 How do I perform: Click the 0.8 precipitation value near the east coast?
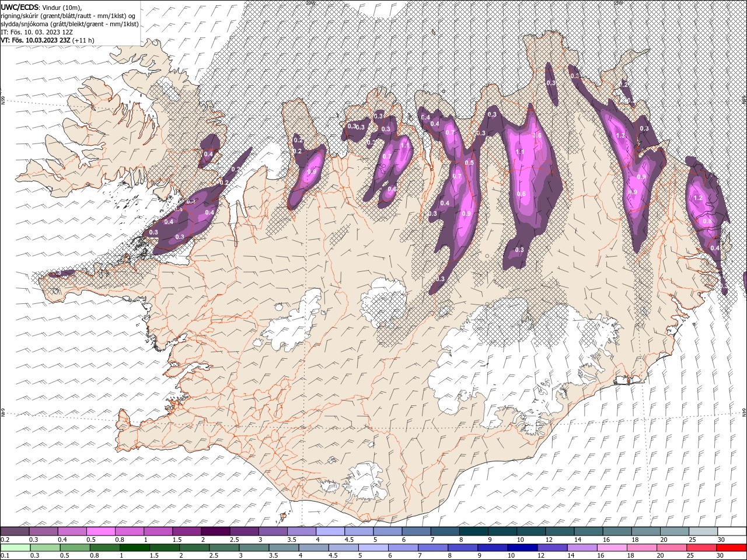click(707, 221)
